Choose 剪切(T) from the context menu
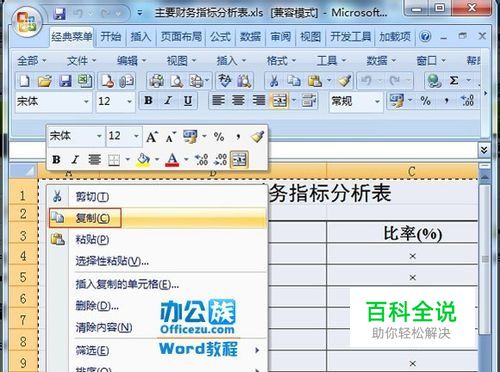Screen dimensions: 500x372 (x=157, y=197)
